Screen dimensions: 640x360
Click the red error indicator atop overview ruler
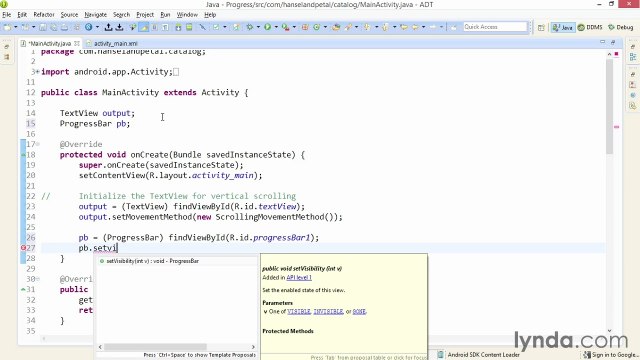(616, 54)
